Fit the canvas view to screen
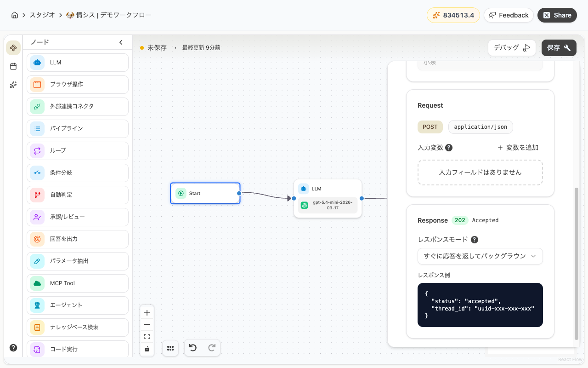The width and height of the screenshot is (588, 368). (x=147, y=337)
